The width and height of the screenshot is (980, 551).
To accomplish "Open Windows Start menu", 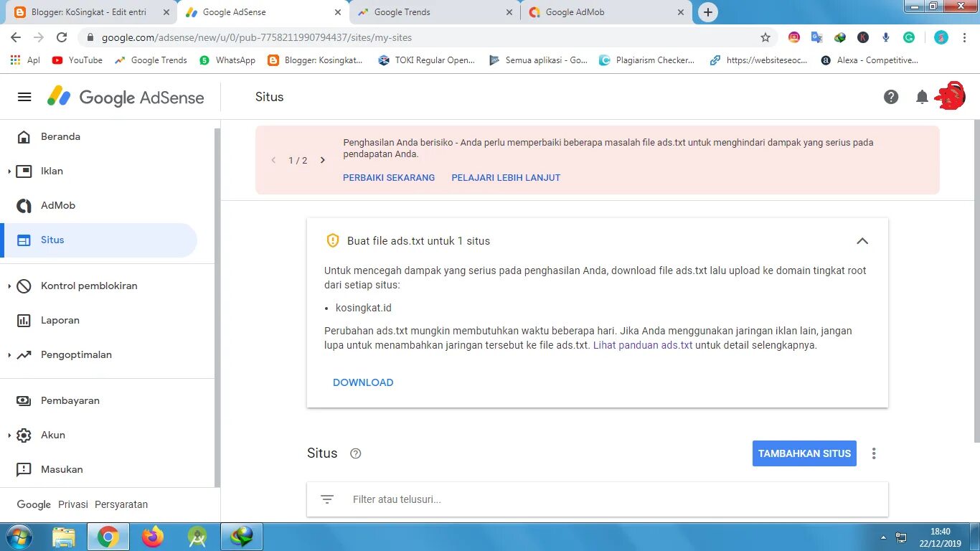I will pyautogui.click(x=18, y=537).
